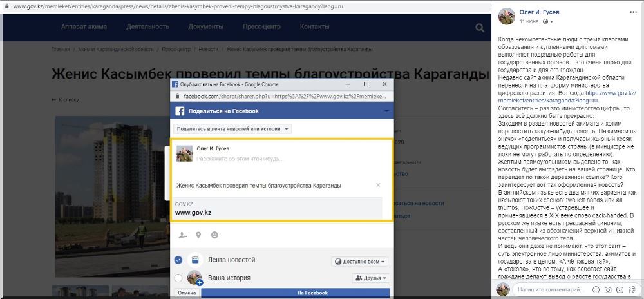Screen dimensions: 644x299
Task: Click the padlock icon in the sharer address bar
Action: click(x=177, y=96)
